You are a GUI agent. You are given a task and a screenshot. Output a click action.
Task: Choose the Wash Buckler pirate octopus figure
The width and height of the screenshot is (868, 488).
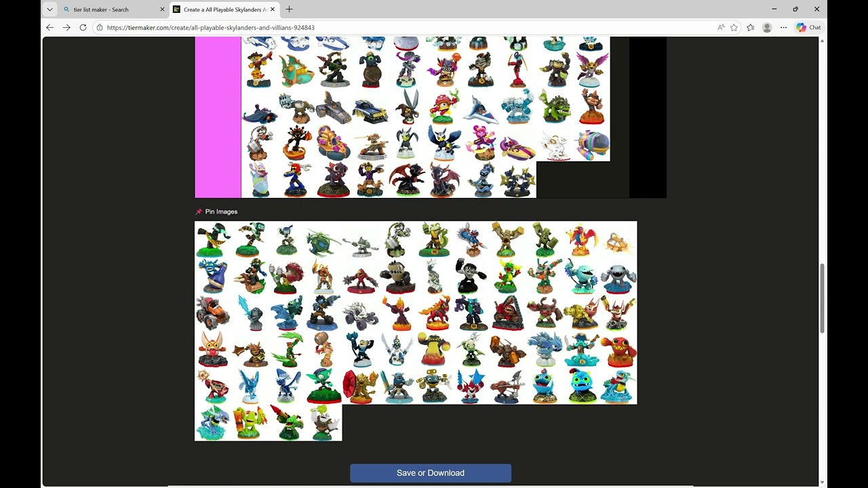(x=581, y=349)
